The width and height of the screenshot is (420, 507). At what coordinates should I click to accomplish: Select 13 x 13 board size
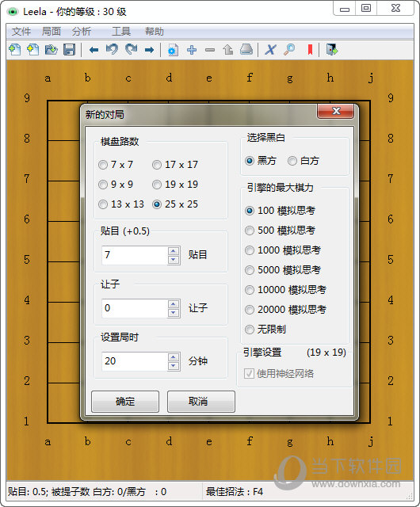pyautogui.click(x=121, y=204)
